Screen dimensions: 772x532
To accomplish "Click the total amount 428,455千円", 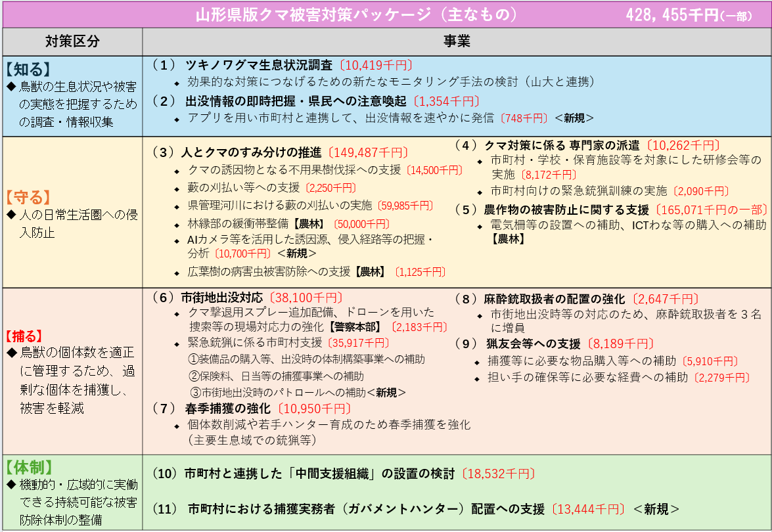I will pos(672,15).
